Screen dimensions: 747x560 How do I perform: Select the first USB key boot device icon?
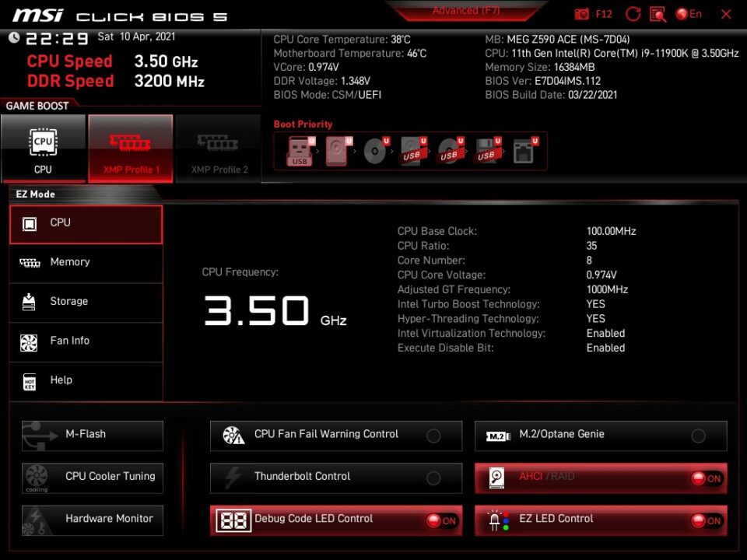[300, 151]
